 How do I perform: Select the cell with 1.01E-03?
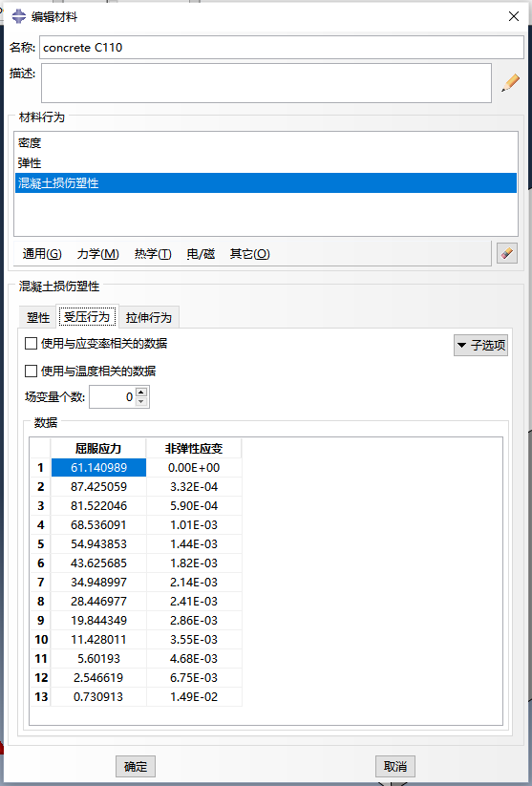(x=194, y=525)
